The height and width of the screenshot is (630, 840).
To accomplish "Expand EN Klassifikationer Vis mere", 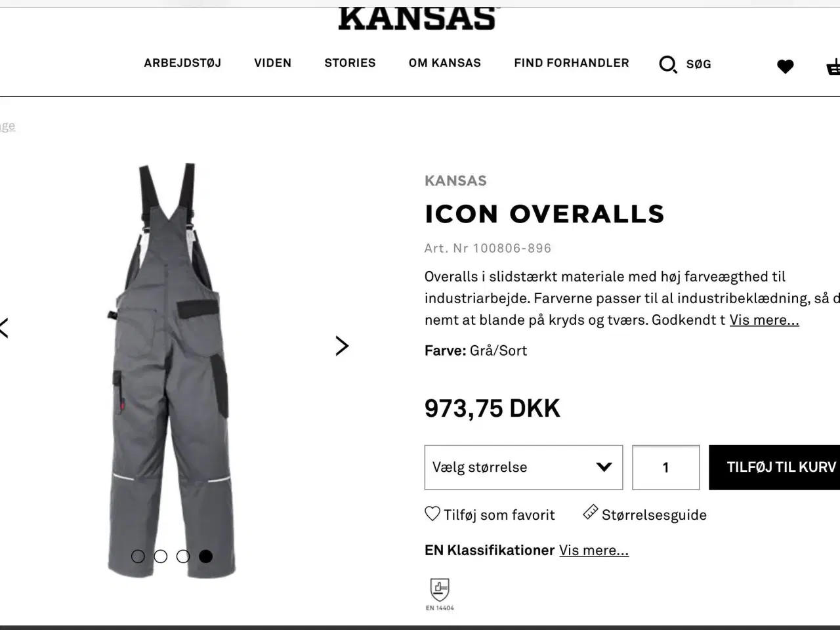I will [x=594, y=551].
